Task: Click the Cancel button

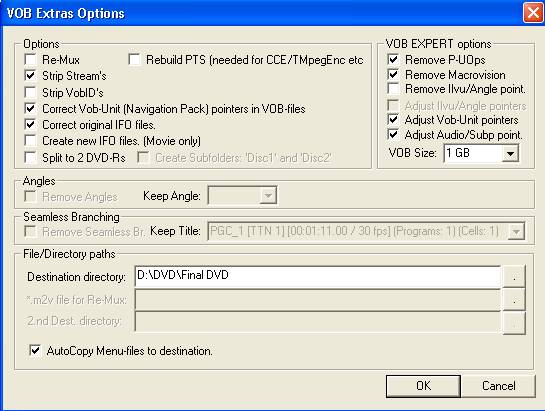Action: (498, 386)
